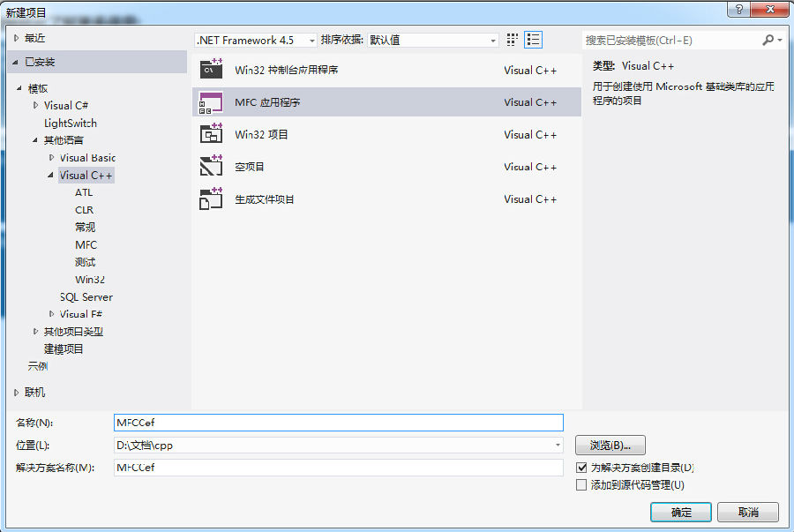Select LightSwitch in the template tree
Viewport: 794px width, 532px height.
click(x=71, y=123)
